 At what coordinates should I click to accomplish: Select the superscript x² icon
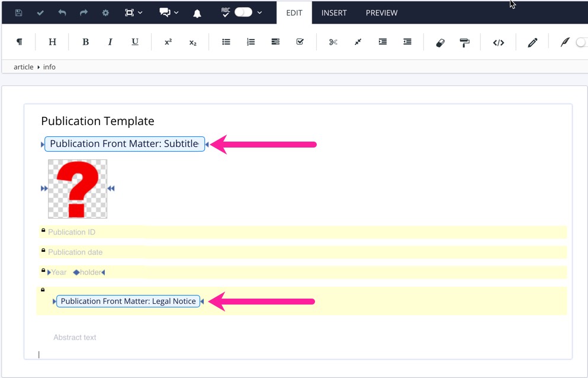[168, 41]
